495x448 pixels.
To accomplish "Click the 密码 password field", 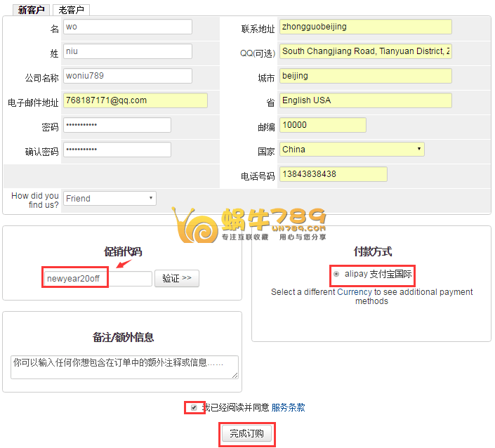I will [117, 125].
